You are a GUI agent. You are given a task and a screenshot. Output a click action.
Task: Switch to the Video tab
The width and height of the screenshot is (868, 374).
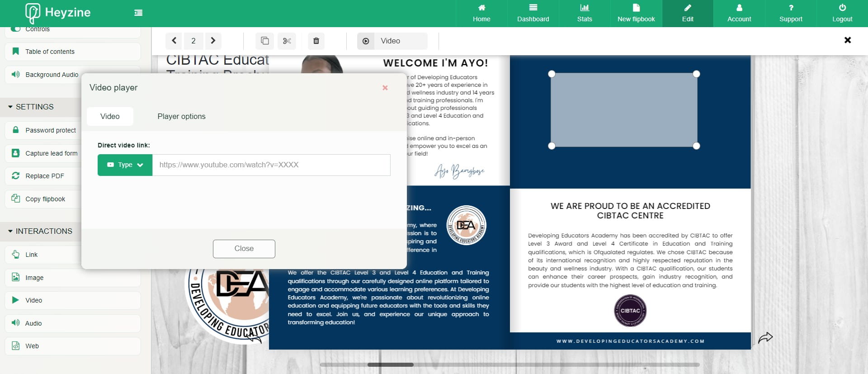coord(110,116)
